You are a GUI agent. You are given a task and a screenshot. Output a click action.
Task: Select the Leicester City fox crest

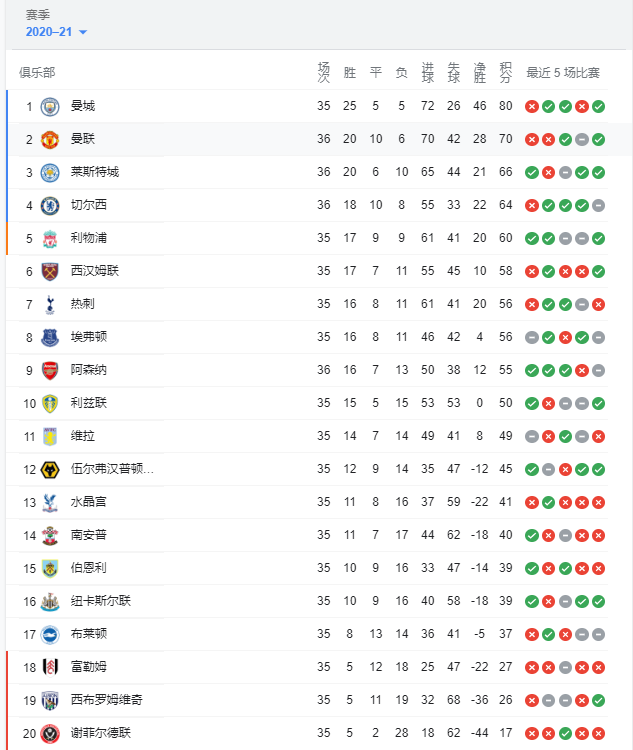point(50,173)
